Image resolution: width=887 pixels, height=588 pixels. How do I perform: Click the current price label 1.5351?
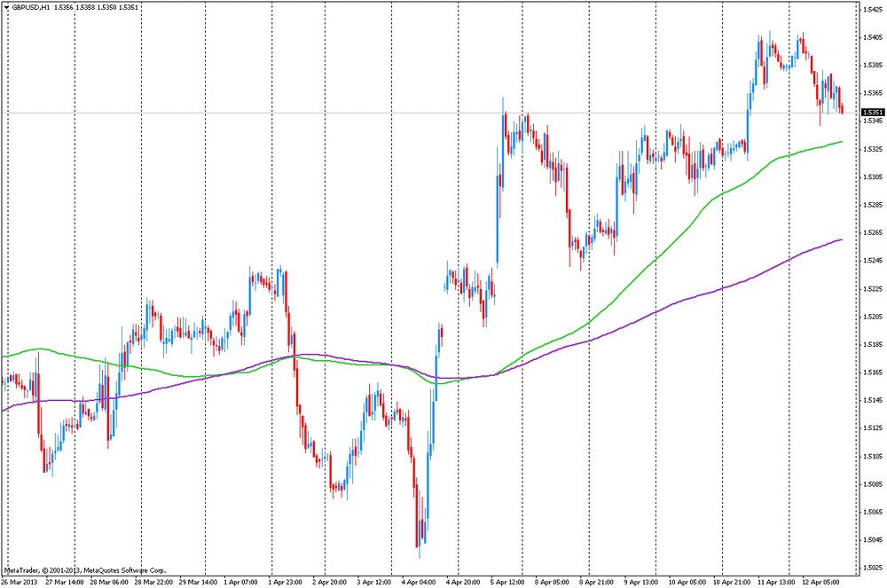[x=873, y=113]
